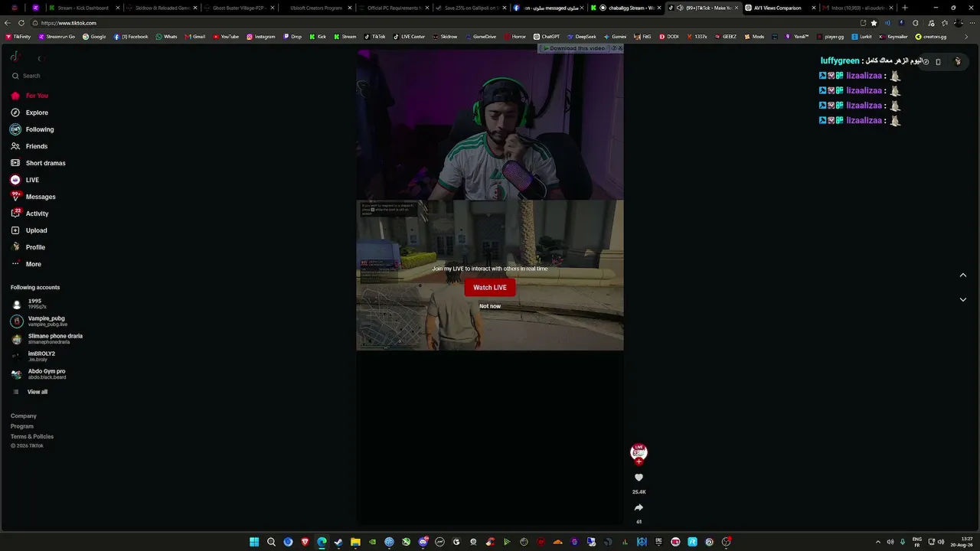Expand the Program footer section
Viewport: 980px width, 551px height.
[x=22, y=426]
